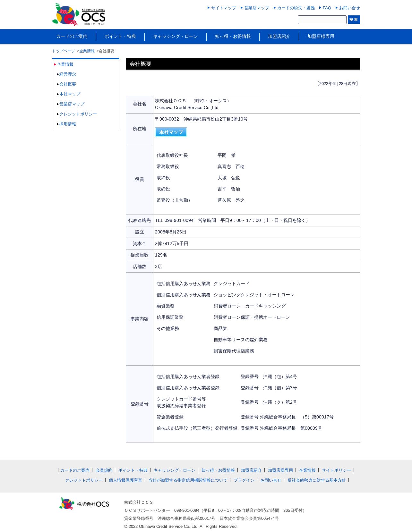Open 当社が加盟する指定信用機関情報について link
This screenshot has width=412, height=532.
click(x=188, y=480)
